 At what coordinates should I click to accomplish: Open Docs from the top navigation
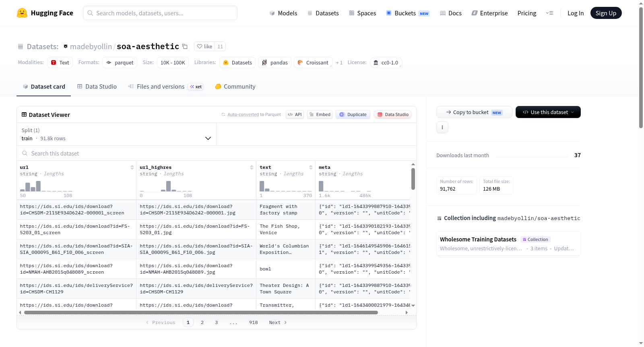coord(450,13)
